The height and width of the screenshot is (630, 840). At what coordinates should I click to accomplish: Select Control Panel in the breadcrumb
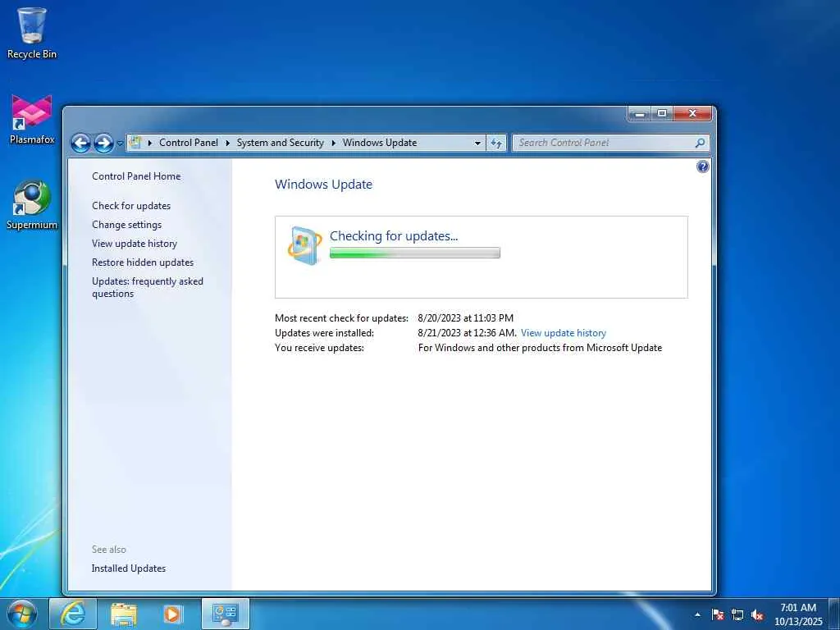[189, 143]
